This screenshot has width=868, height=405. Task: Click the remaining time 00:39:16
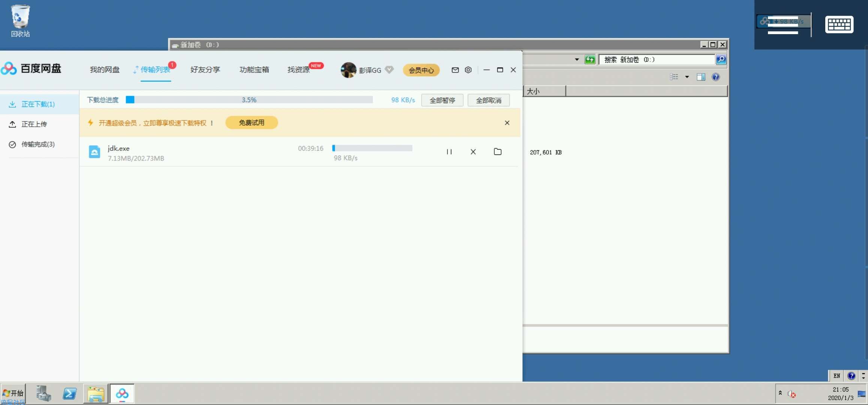point(311,148)
